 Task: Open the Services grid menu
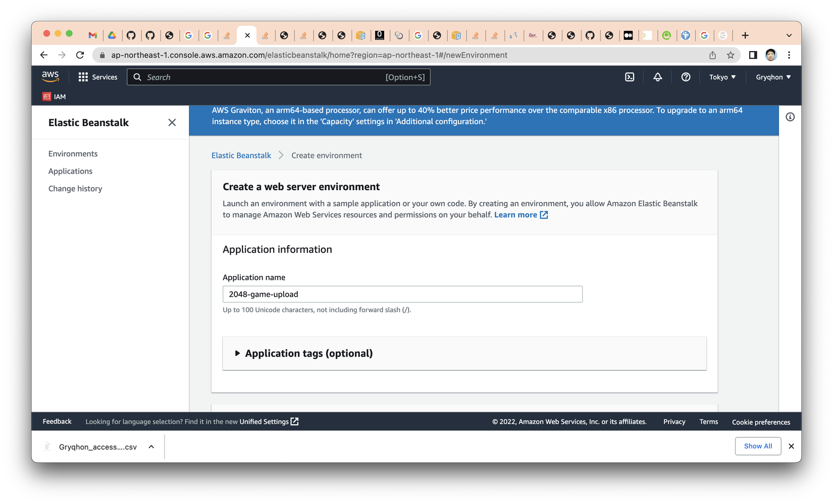[98, 77]
